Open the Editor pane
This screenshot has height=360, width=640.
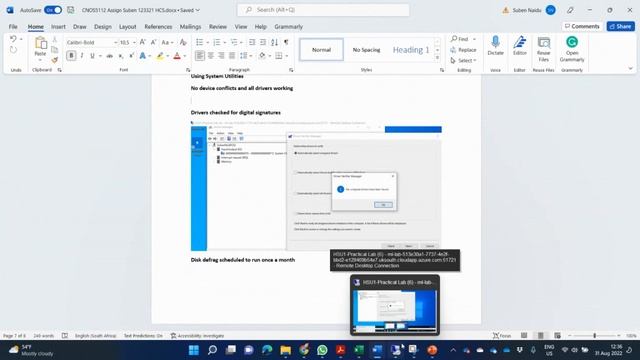pyautogui.click(x=520, y=46)
